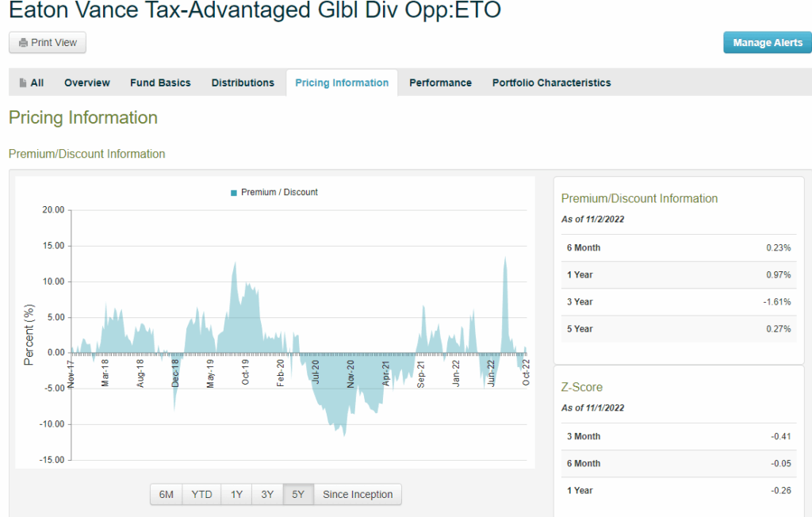Viewport: 812px width, 517px height.
Task: Click the 20.00 y-axis label
Action: click(x=53, y=210)
